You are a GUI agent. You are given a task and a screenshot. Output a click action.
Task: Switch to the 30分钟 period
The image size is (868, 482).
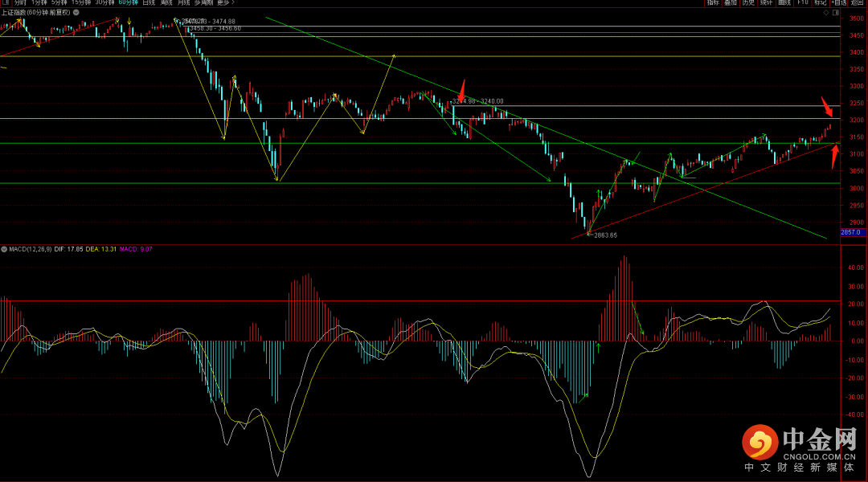pos(104,3)
